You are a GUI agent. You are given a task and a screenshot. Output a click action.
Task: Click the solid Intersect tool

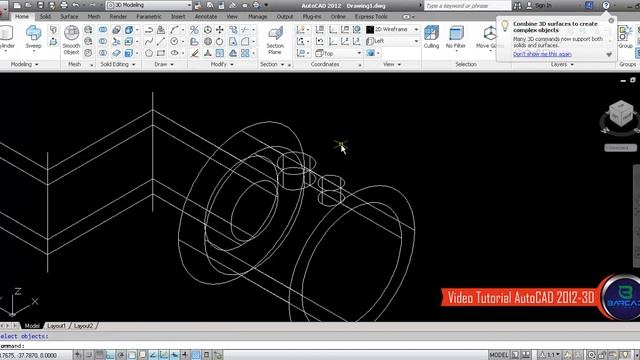click(x=103, y=53)
